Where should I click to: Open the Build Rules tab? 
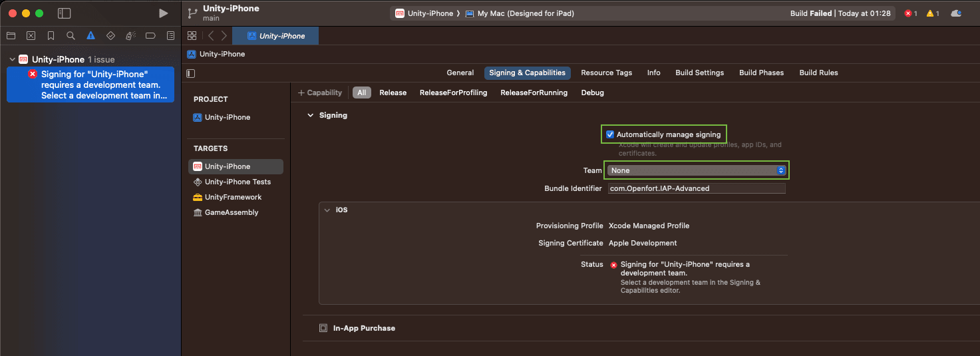click(819, 73)
